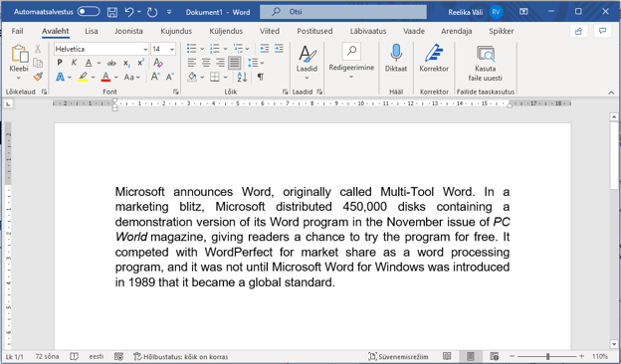621x364 pixels.
Task: Open the Laadid styles gallery
Action: [x=307, y=62]
